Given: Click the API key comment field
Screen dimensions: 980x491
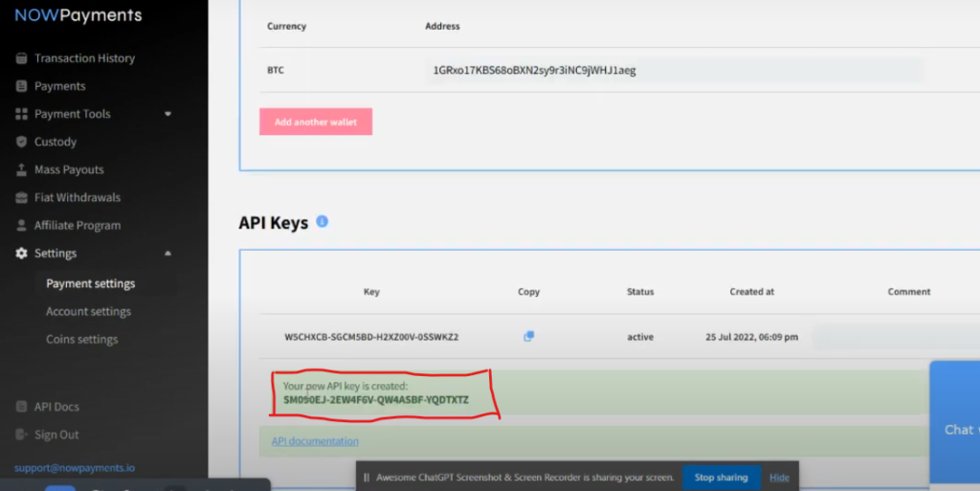Looking at the screenshot, I should (895, 337).
